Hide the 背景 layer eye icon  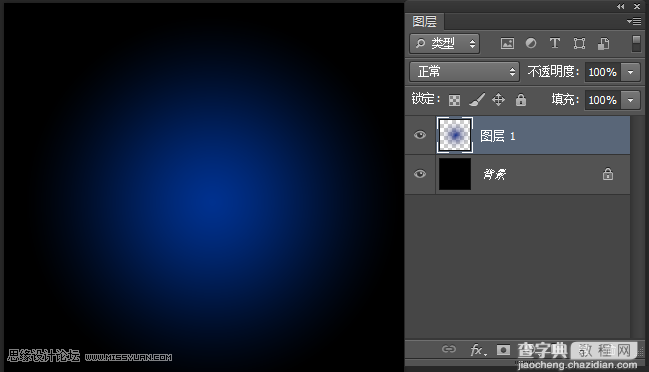(420, 174)
